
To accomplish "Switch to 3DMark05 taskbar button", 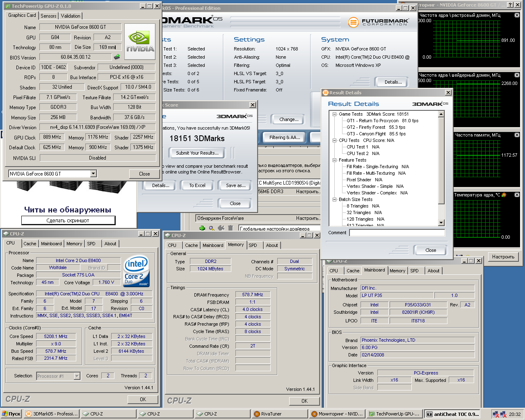I will pos(51,414).
